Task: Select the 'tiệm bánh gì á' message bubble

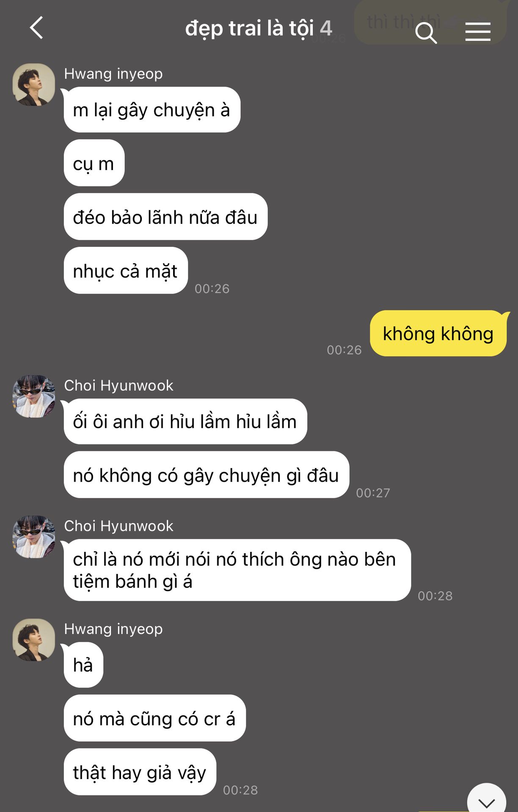Action: [237, 570]
